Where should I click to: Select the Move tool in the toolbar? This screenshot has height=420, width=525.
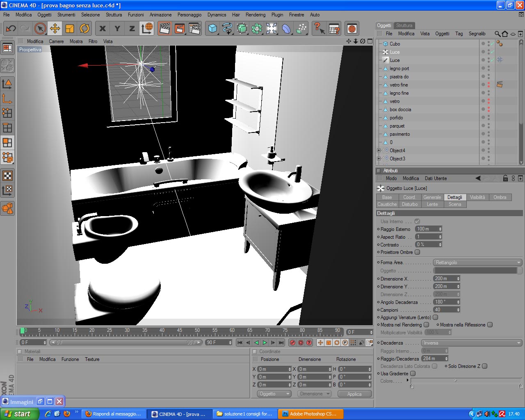point(55,28)
